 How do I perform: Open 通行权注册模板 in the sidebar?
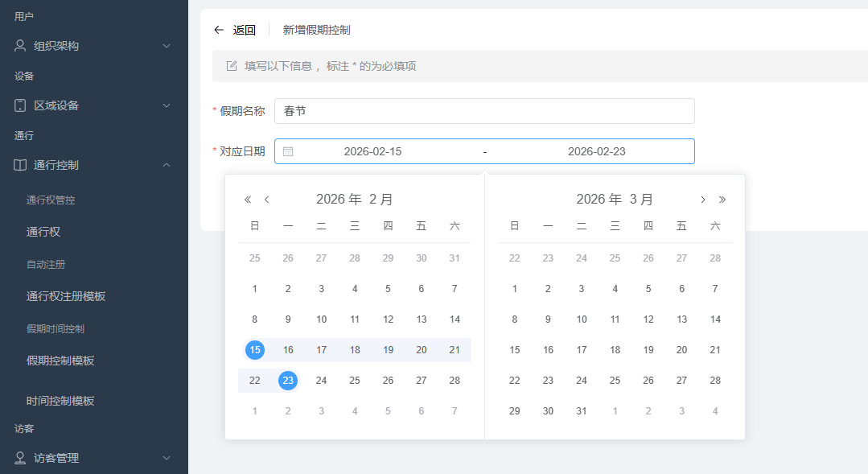[x=66, y=296]
